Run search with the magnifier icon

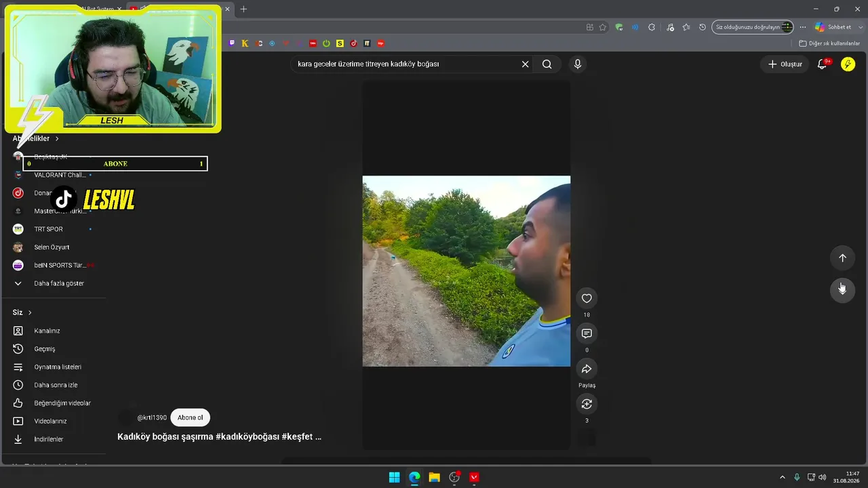pos(547,64)
